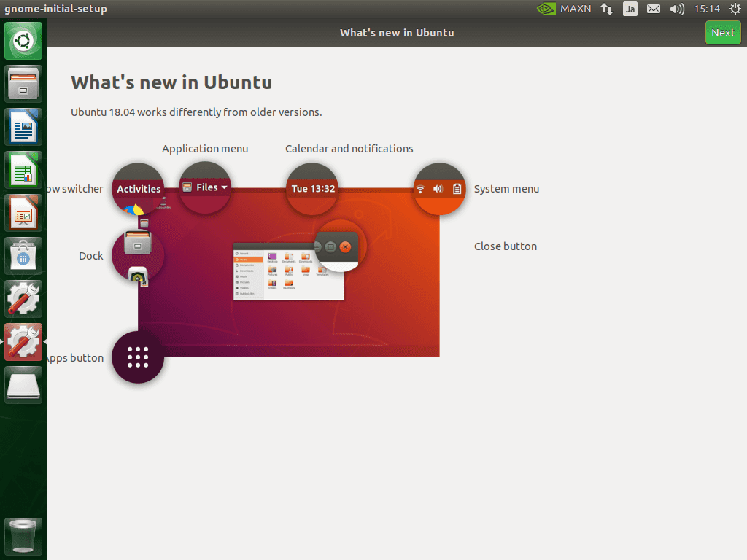747x560 pixels.
Task: Click the 'What's new in Ubuntu' large heading
Action: 171,82
